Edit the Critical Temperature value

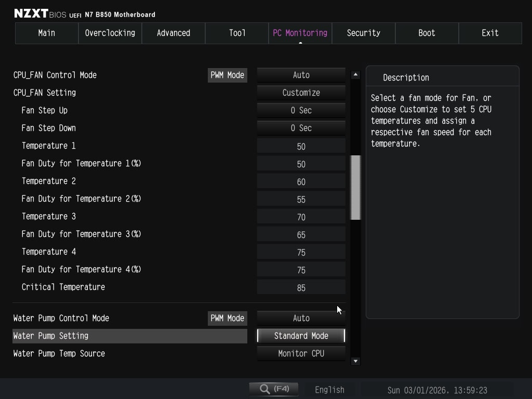(x=301, y=288)
